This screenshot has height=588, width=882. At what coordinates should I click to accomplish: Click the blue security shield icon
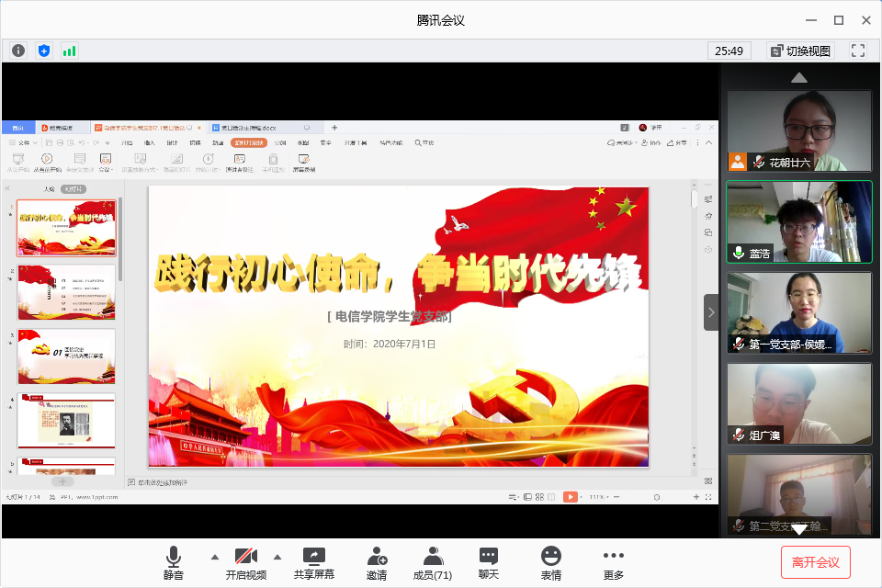click(x=44, y=51)
